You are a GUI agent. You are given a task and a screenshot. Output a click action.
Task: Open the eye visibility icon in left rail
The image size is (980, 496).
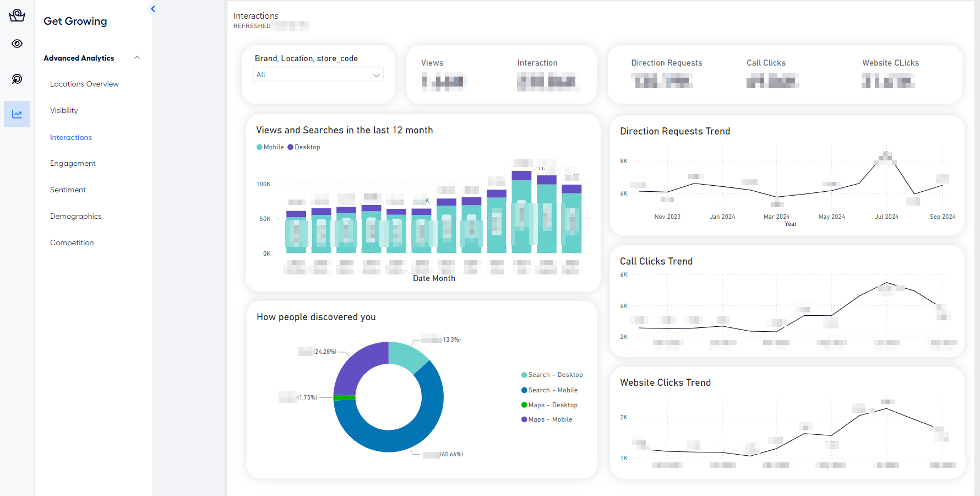pos(17,44)
